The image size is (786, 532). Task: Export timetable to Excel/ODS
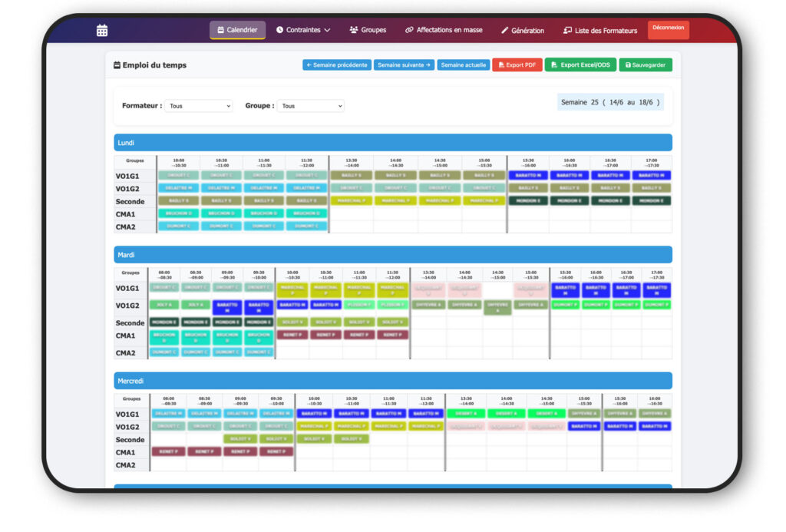pyautogui.click(x=580, y=65)
